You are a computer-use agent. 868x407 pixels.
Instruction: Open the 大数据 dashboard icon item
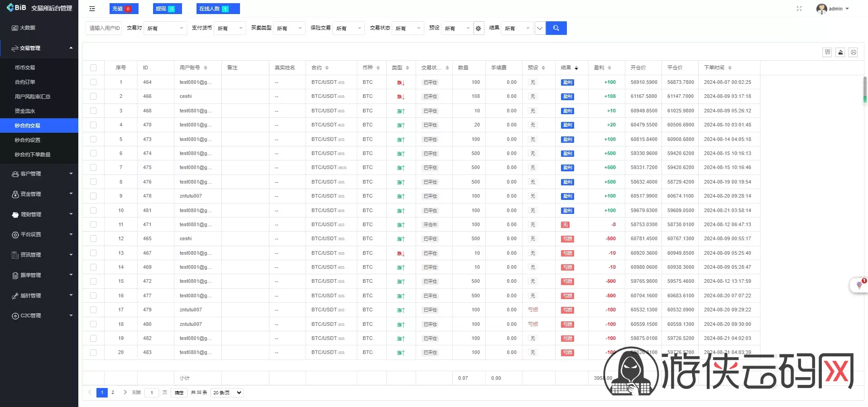pyautogui.click(x=24, y=28)
